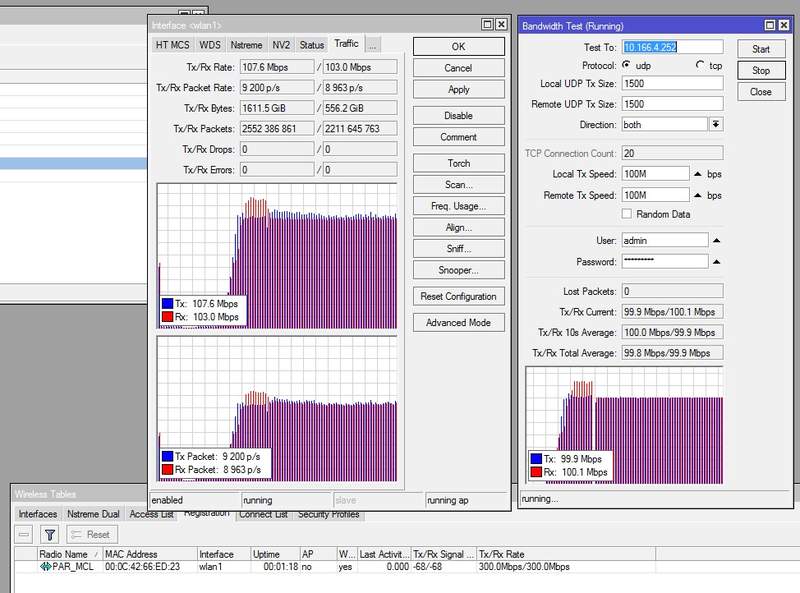
Task: Click the Test To address field
Action: [672, 47]
